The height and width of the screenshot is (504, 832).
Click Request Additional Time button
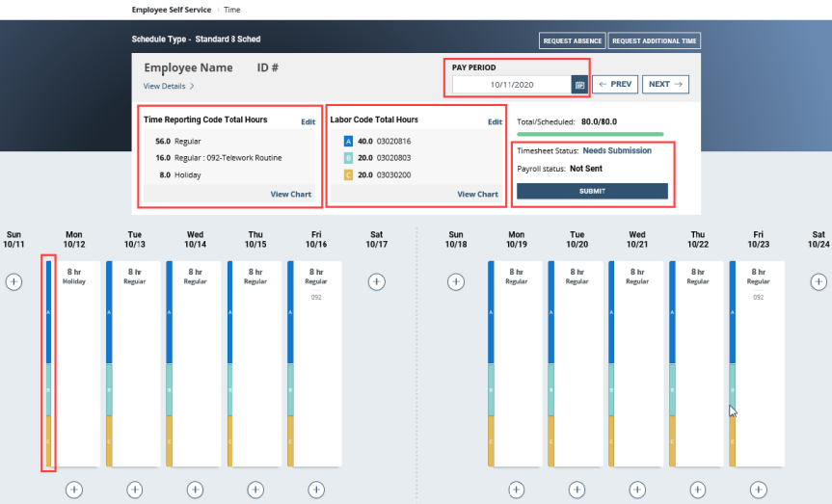click(x=655, y=41)
